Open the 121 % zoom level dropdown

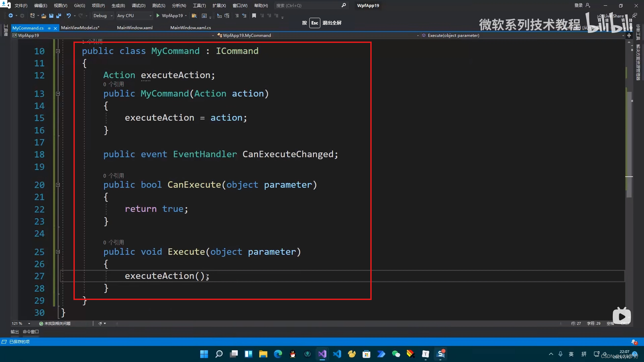tap(29, 323)
